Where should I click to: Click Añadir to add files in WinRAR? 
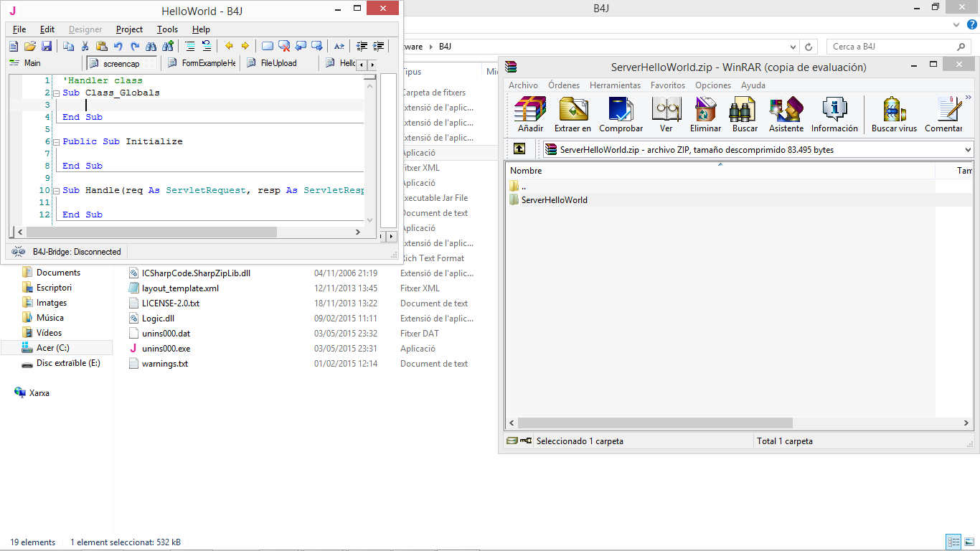(x=531, y=115)
